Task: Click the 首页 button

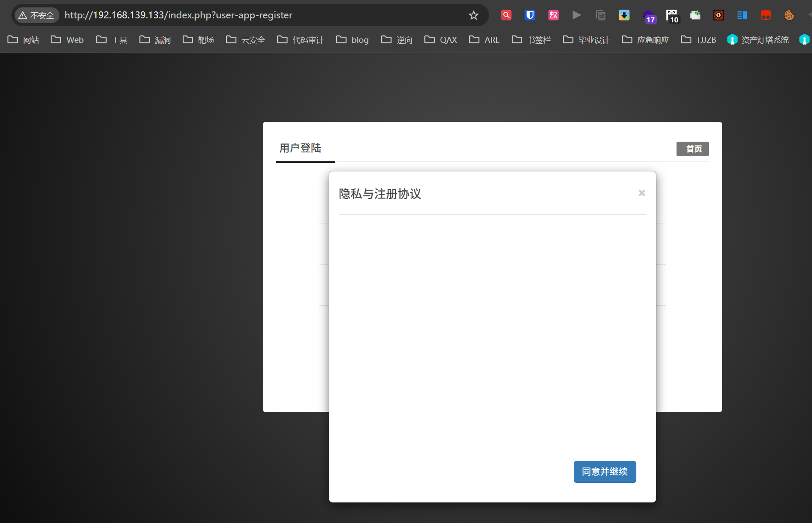Action: tap(692, 149)
